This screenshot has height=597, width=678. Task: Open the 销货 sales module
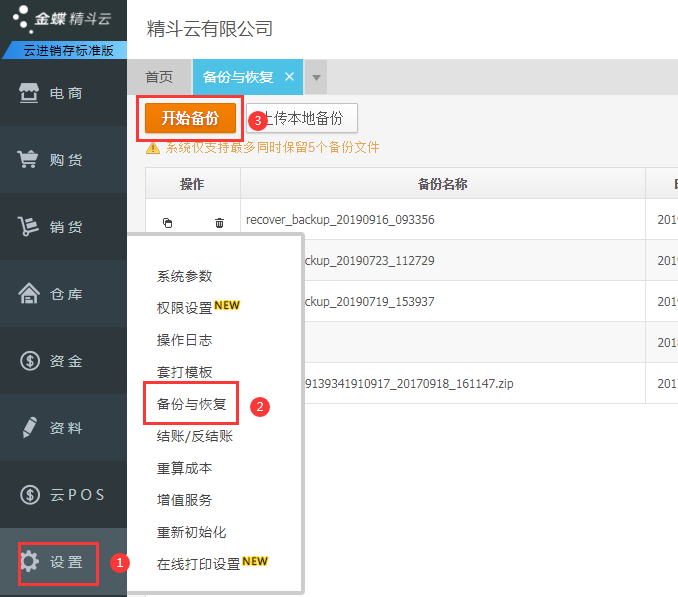[63, 227]
